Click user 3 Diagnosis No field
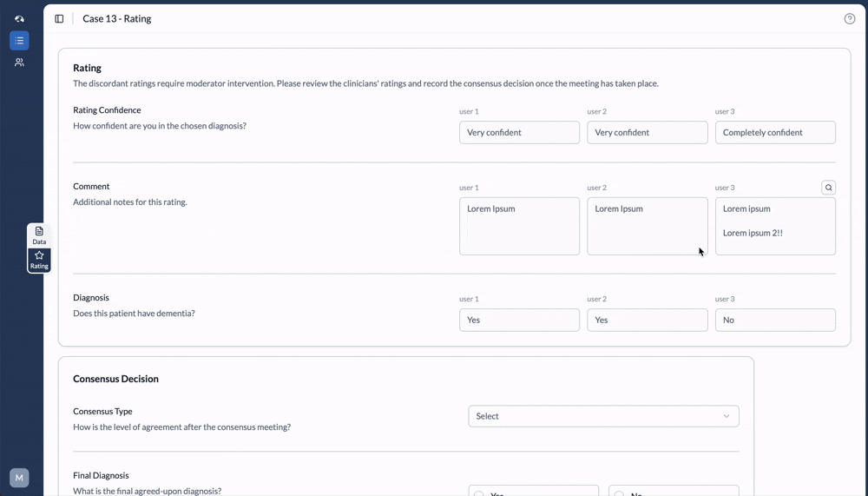The image size is (868, 496). point(775,320)
